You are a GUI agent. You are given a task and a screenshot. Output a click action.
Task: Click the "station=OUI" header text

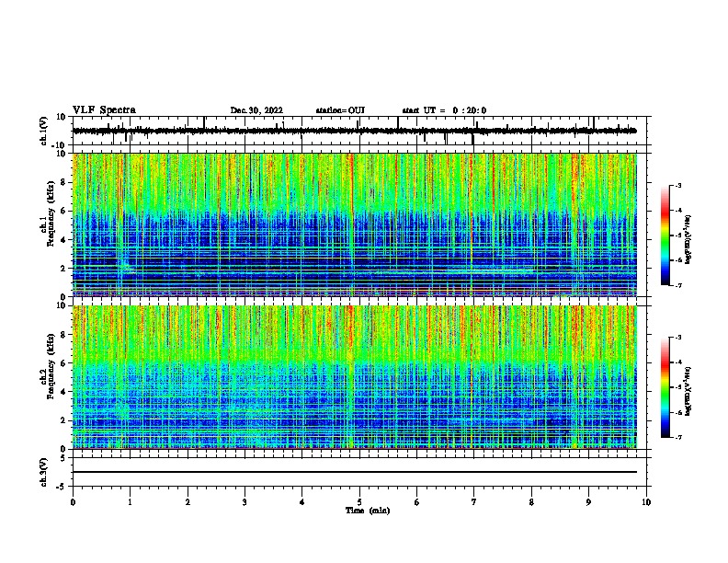tap(340, 110)
